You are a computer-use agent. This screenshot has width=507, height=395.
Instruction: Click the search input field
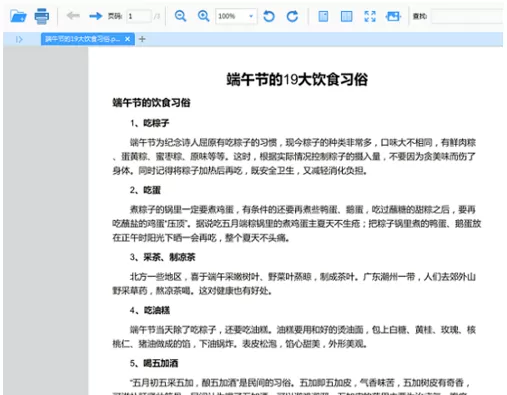(x=467, y=16)
